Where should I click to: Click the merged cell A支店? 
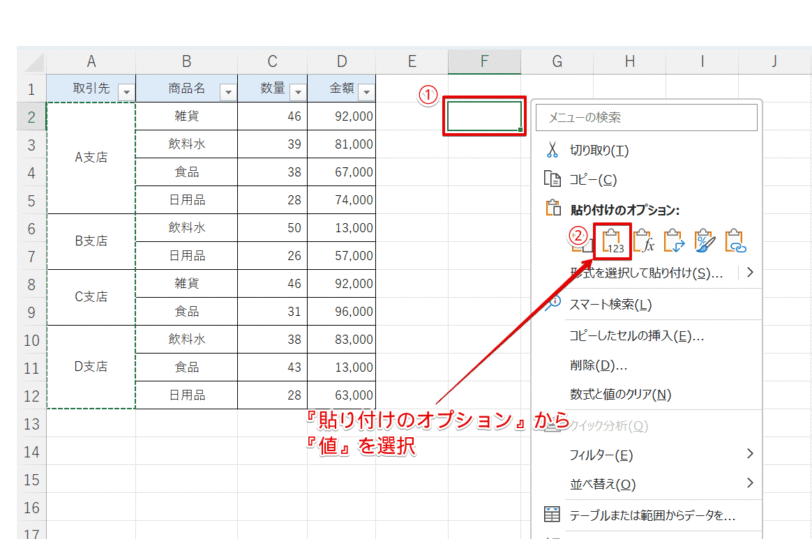(x=91, y=157)
